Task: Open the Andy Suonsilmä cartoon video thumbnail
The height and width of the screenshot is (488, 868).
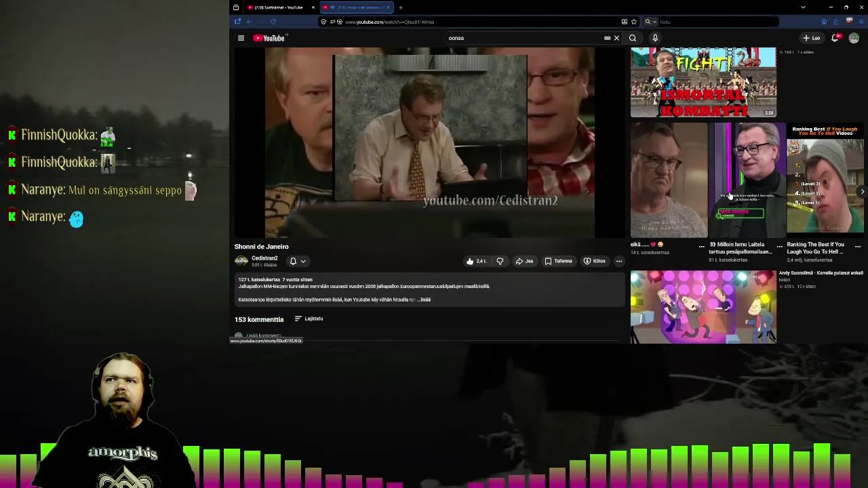Action: 703,307
